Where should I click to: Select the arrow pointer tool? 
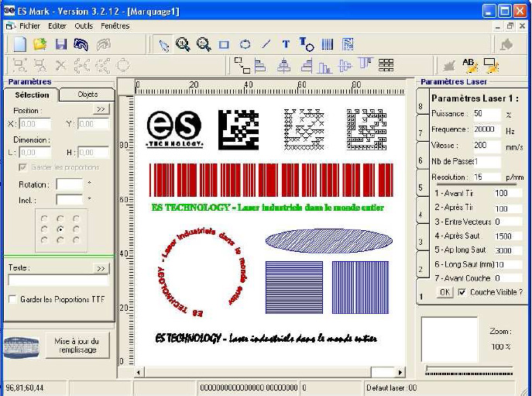(x=164, y=45)
